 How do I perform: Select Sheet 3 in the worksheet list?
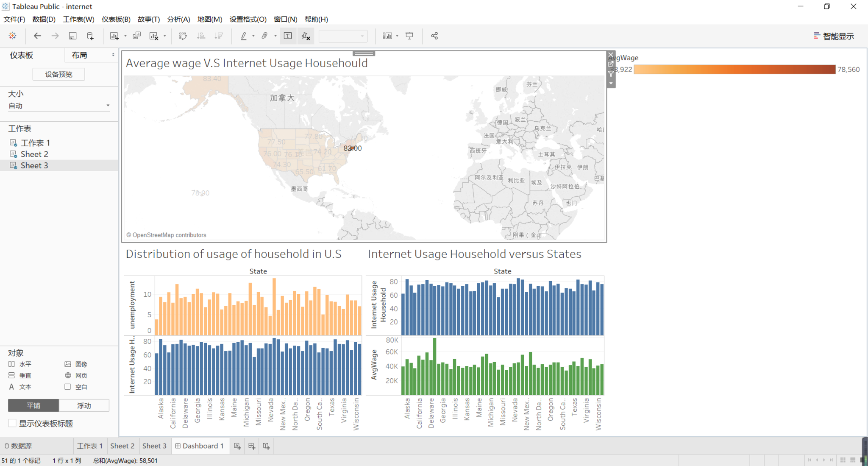34,165
